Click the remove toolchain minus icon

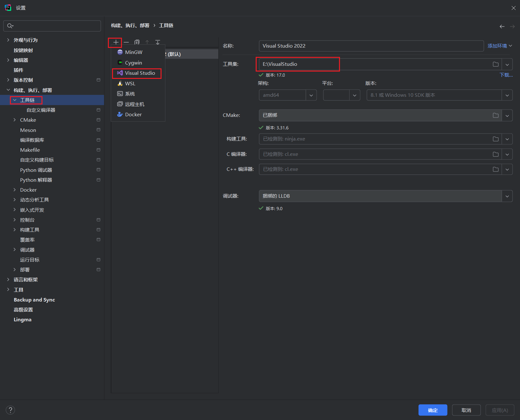126,42
